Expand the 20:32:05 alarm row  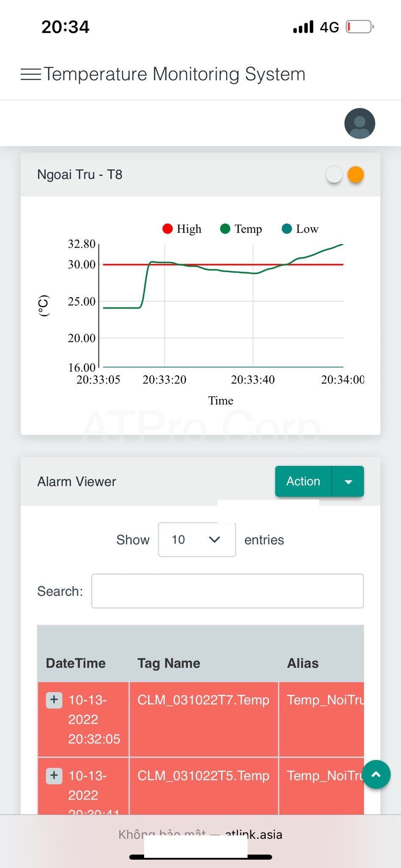pyautogui.click(x=54, y=699)
